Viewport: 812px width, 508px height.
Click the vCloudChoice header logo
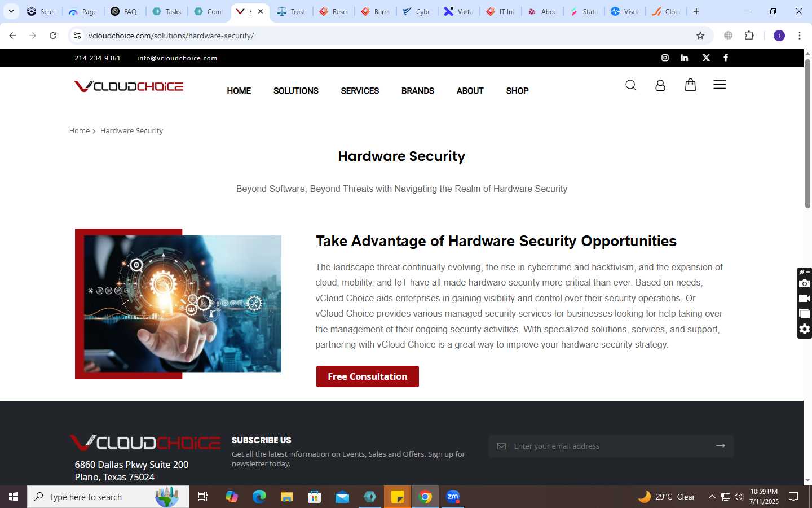(129, 86)
